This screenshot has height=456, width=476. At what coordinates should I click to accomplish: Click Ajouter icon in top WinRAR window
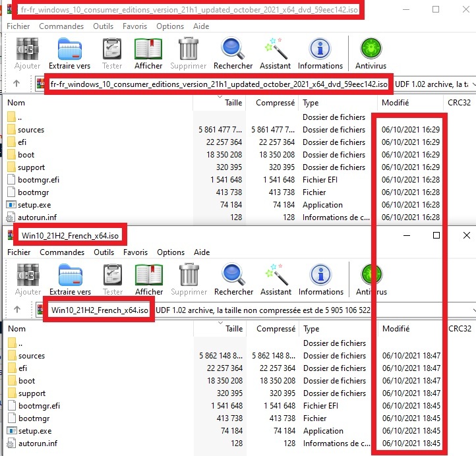coord(27,53)
